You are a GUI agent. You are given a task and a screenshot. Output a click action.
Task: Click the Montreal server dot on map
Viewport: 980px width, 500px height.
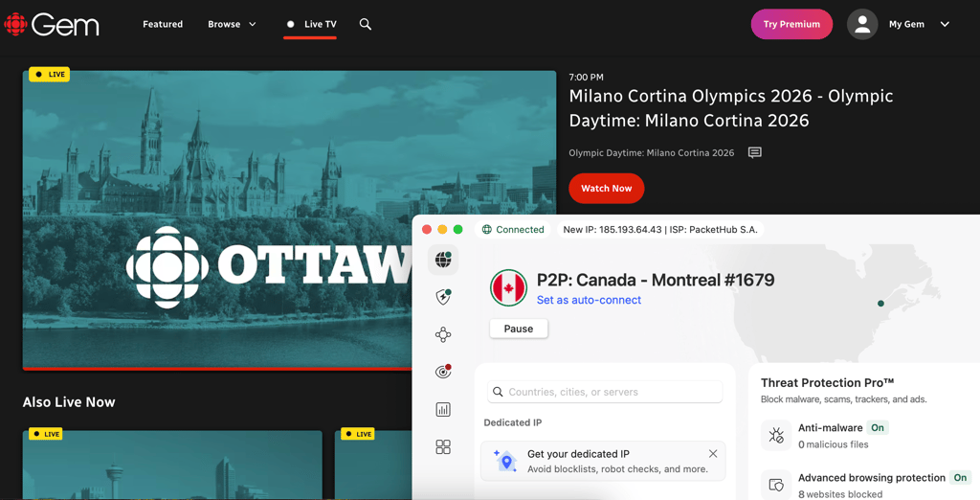point(880,304)
